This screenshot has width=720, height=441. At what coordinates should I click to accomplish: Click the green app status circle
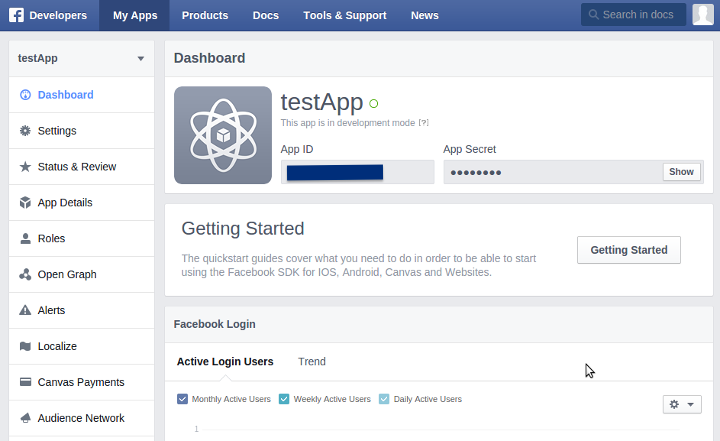[374, 103]
